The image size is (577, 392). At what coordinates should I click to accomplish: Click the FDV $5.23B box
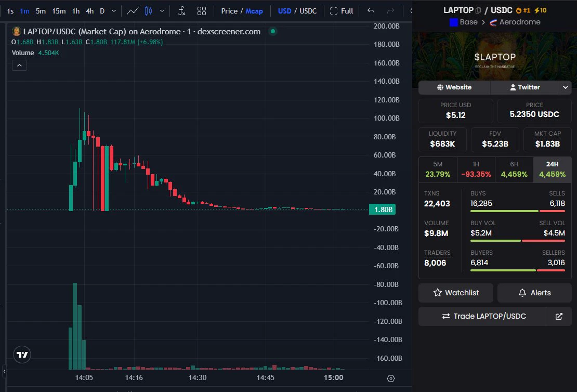pos(495,140)
